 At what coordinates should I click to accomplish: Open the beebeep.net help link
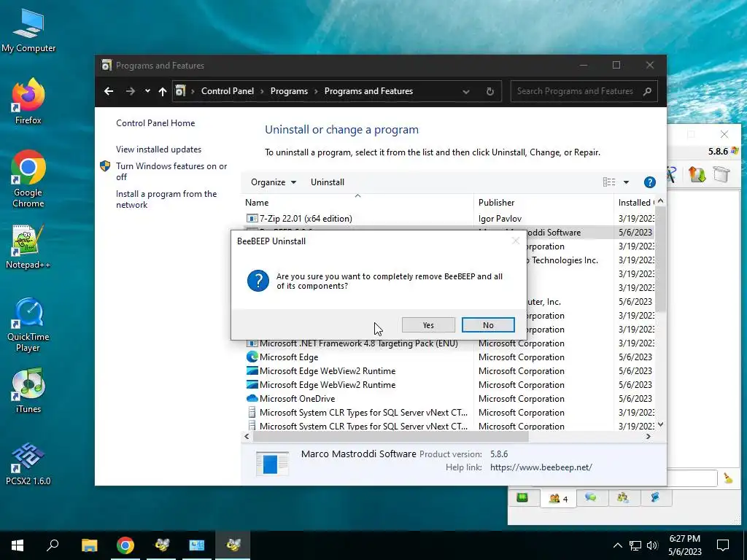(x=541, y=467)
